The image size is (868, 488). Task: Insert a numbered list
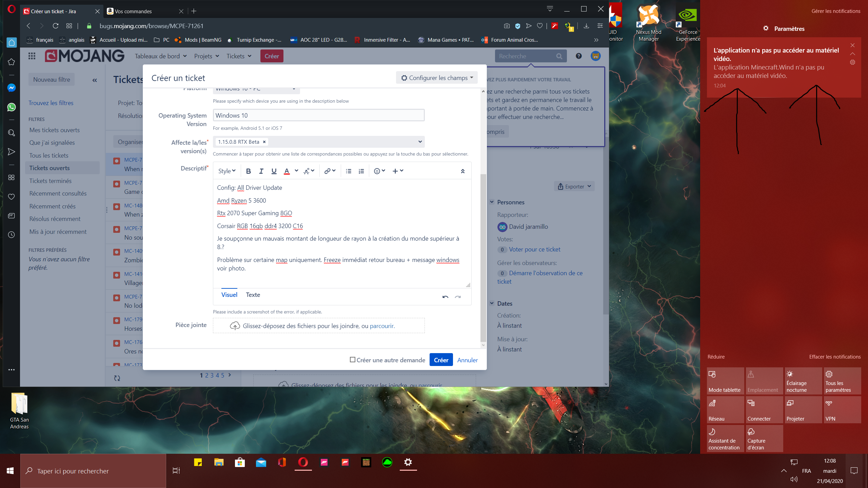coord(361,171)
